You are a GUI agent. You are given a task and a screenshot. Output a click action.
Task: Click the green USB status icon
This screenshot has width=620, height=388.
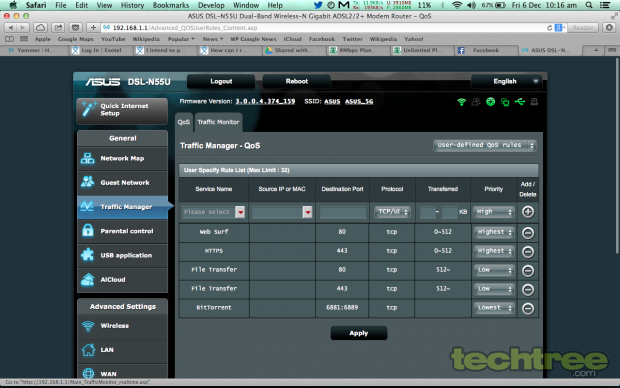[x=520, y=102]
